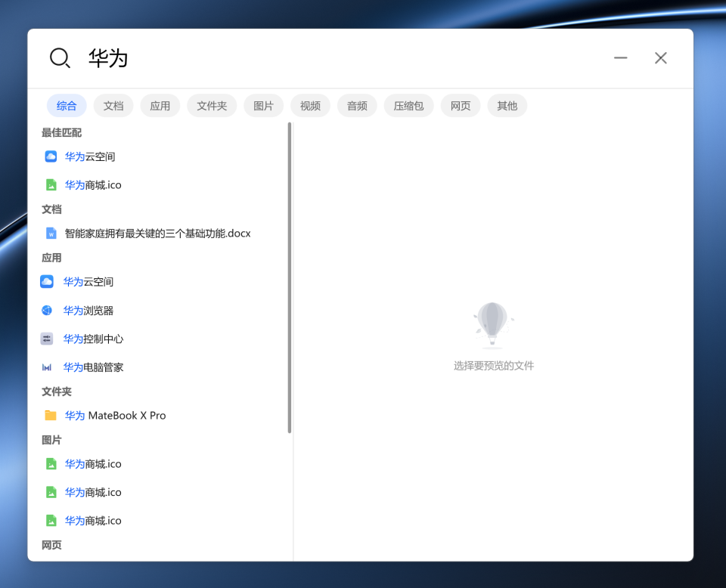Show results under 图片 tab
Viewport: 726px width, 588px height.
coord(263,106)
